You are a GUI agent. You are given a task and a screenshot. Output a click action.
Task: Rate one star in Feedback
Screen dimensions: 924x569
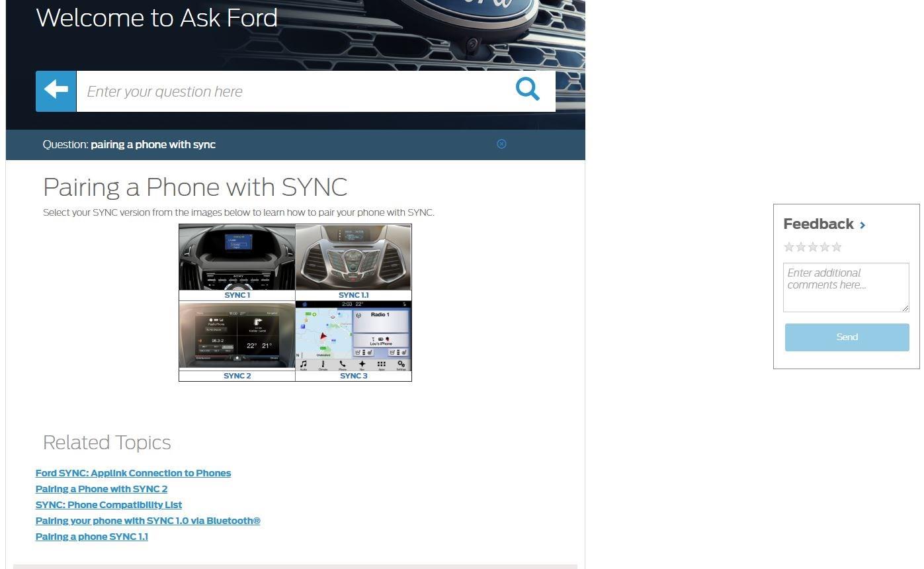pyautogui.click(x=789, y=247)
